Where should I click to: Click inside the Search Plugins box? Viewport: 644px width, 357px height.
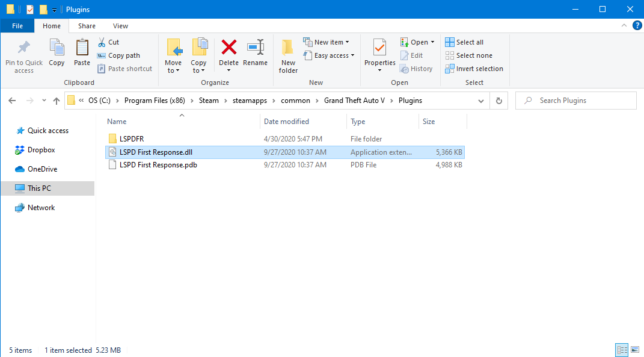pyautogui.click(x=576, y=101)
